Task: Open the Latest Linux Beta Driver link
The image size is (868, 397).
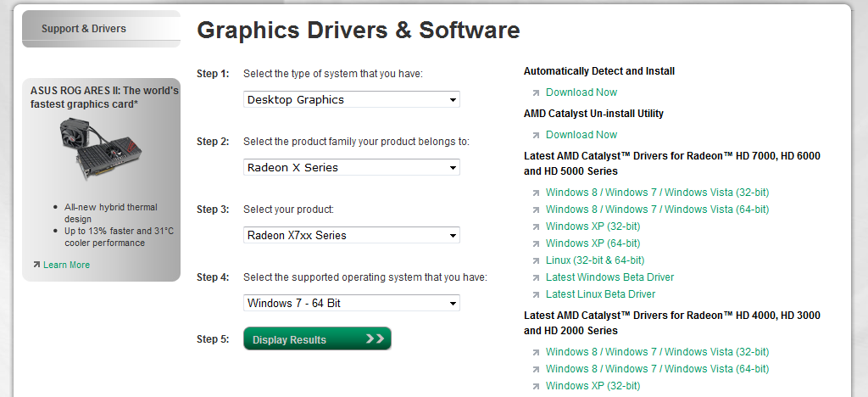Action: [x=601, y=294]
